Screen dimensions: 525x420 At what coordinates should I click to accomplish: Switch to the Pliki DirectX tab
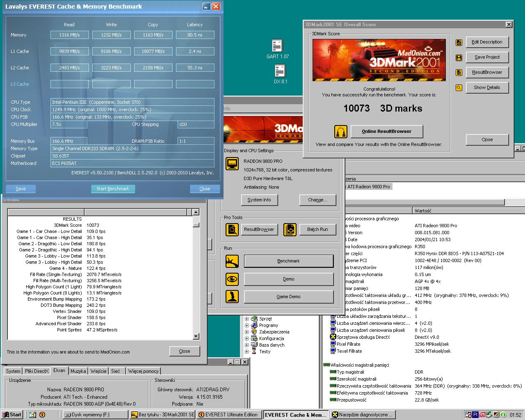(x=37, y=371)
